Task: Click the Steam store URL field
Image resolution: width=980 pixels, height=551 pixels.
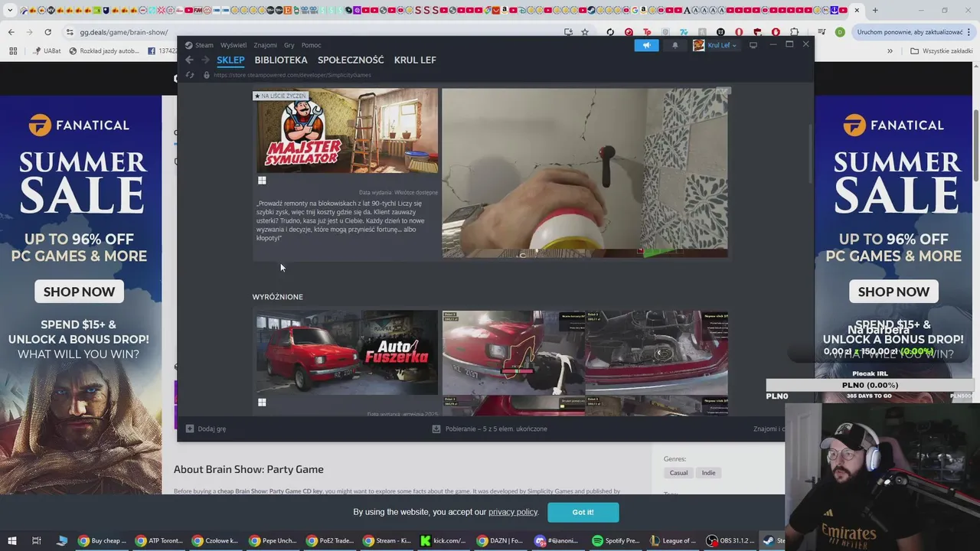Action: point(292,75)
